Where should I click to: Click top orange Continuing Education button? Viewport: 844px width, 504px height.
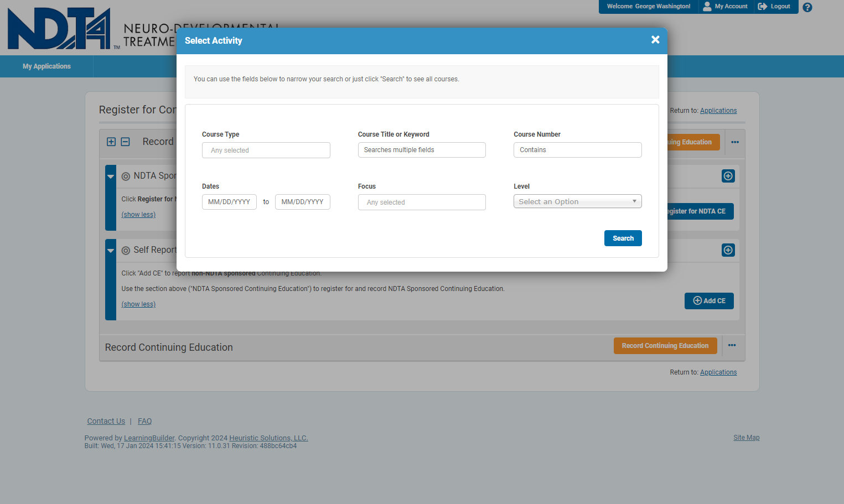tap(693, 142)
